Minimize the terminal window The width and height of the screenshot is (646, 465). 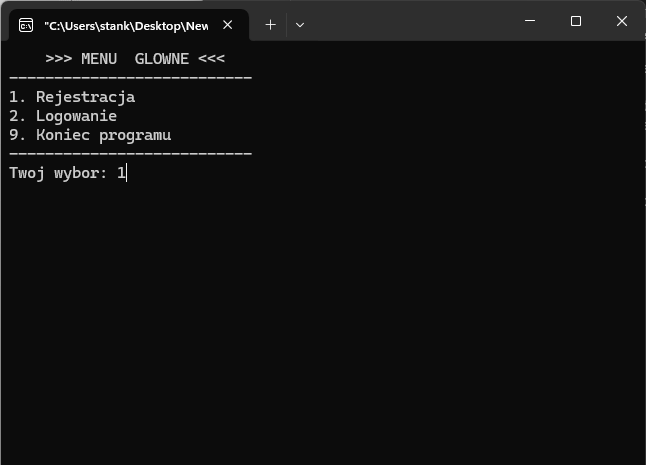coord(529,21)
